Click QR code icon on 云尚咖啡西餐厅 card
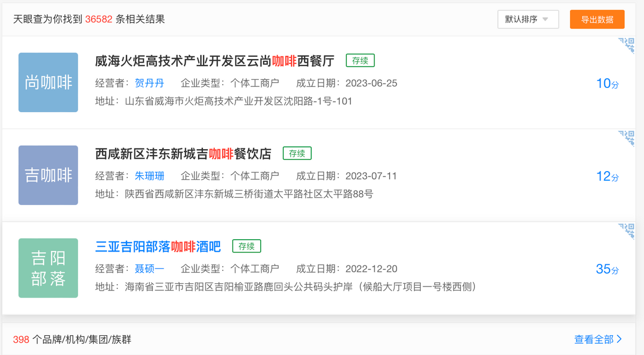This screenshot has height=355, width=644. (627, 46)
